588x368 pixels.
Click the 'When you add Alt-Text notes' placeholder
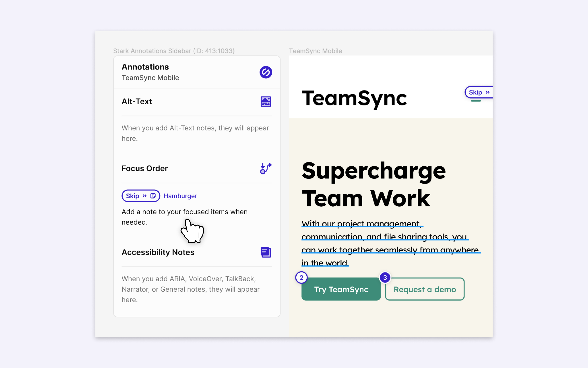click(195, 133)
